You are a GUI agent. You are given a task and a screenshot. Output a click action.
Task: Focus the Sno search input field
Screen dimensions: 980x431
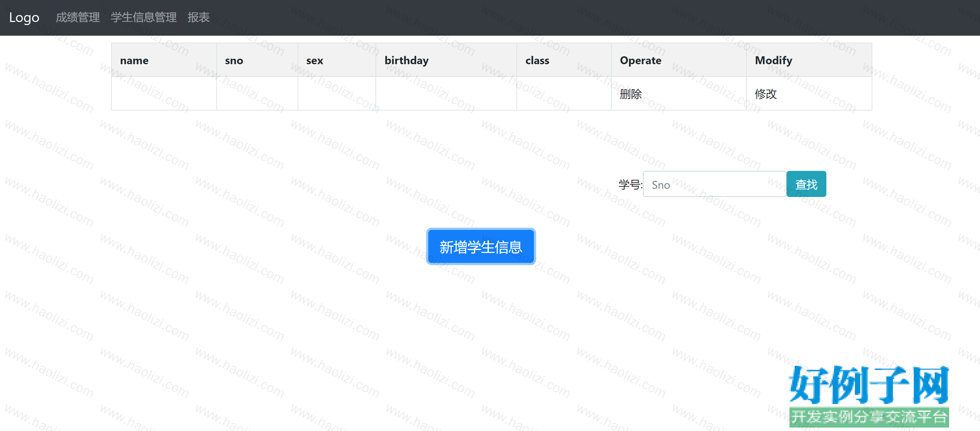click(x=714, y=184)
